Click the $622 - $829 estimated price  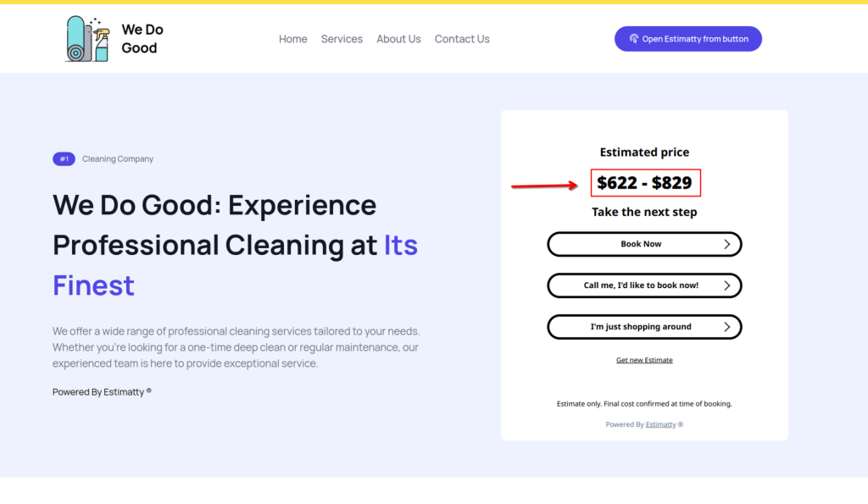pyautogui.click(x=645, y=183)
